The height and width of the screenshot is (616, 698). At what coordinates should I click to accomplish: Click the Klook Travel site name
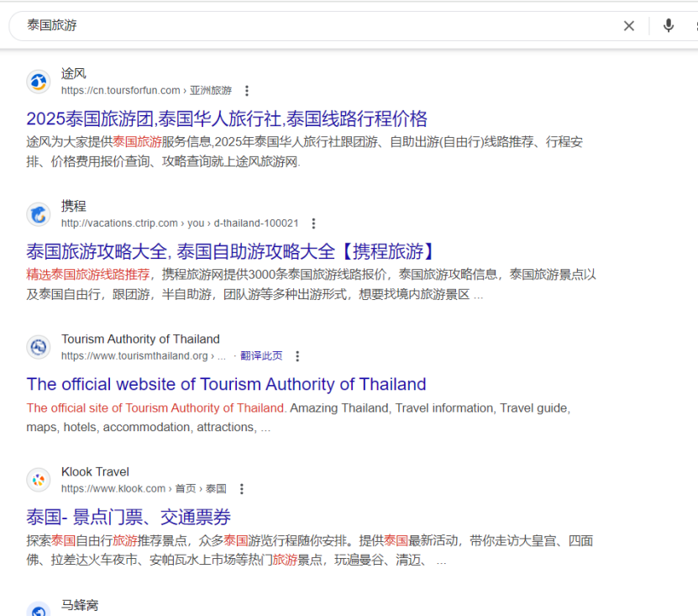(x=95, y=471)
